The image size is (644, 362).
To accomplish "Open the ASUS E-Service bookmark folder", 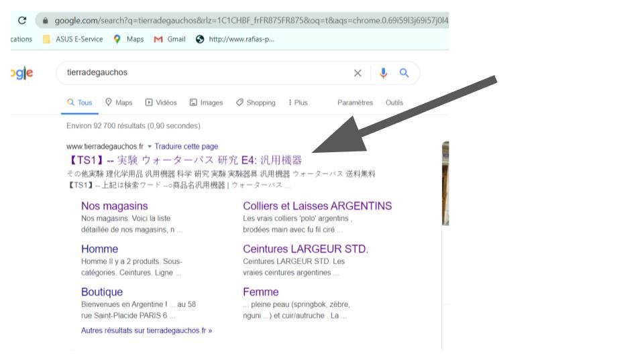I will click(73, 39).
